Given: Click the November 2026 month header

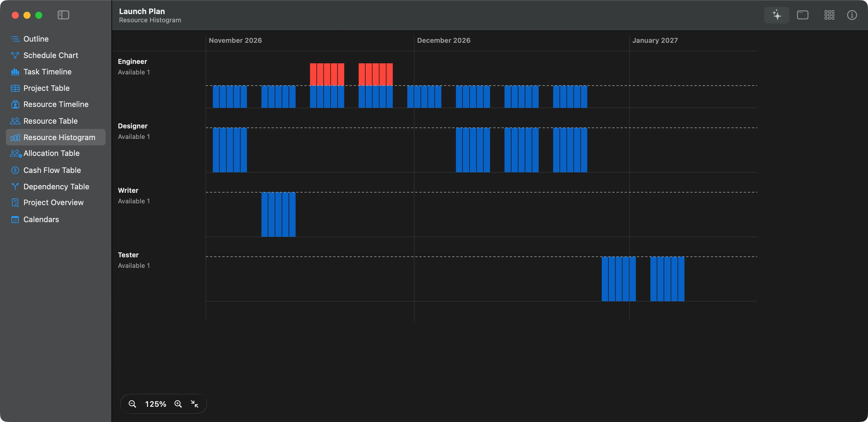Looking at the screenshot, I should [235, 40].
